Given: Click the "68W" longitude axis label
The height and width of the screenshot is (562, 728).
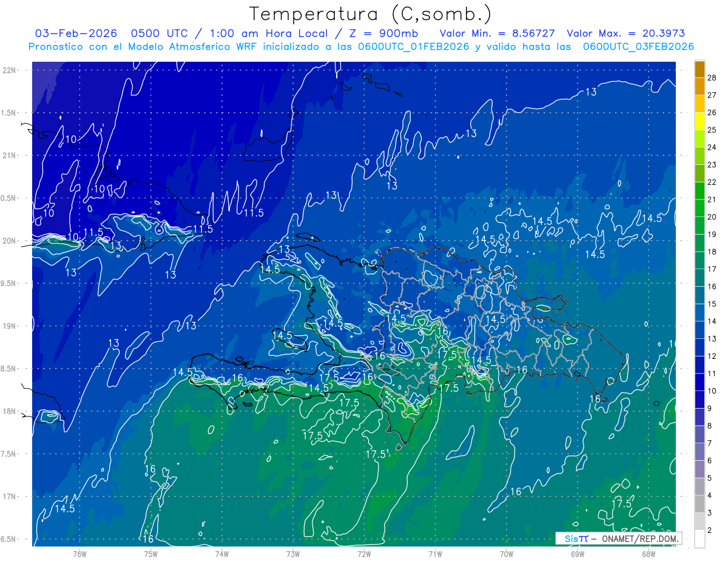Looking at the screenshot, I should point(648,554).
